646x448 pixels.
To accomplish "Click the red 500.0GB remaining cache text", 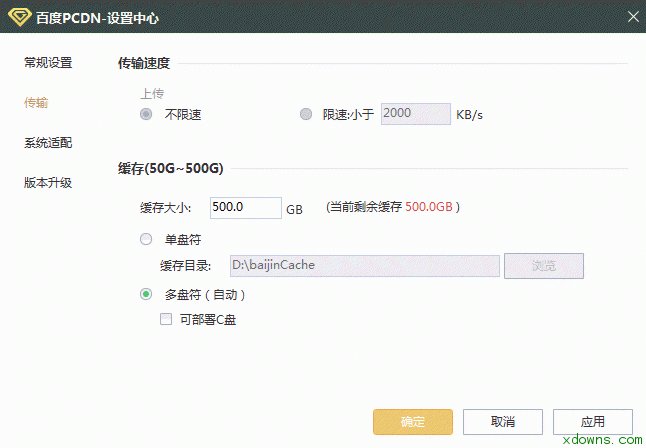I will click(429, 206).
